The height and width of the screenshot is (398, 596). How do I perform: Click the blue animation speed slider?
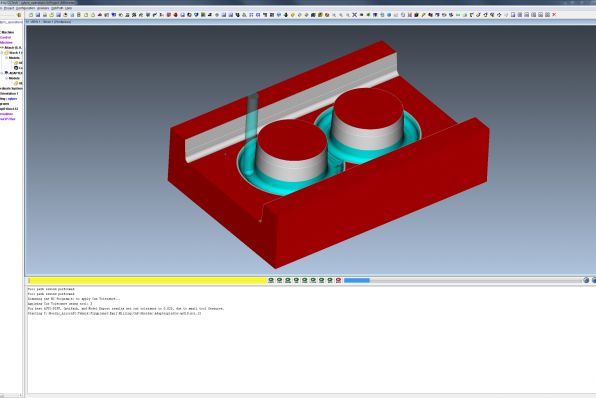point(357,280)
